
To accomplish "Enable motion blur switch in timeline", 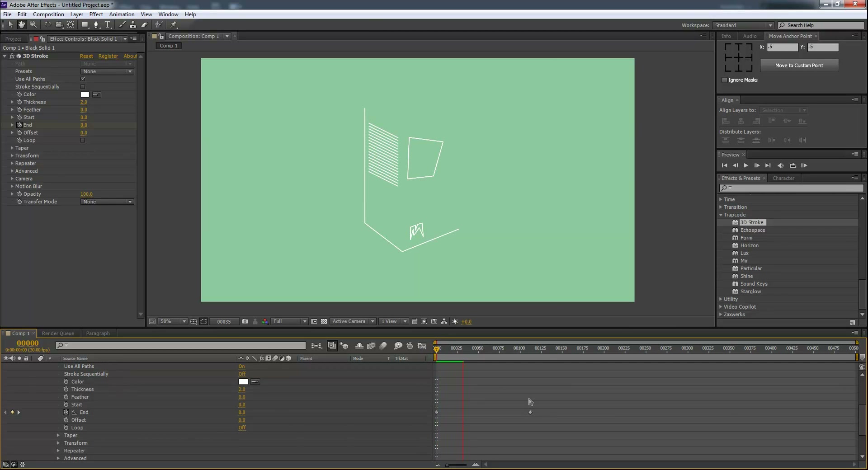I will pyautogui.click(x=383, y=346).
